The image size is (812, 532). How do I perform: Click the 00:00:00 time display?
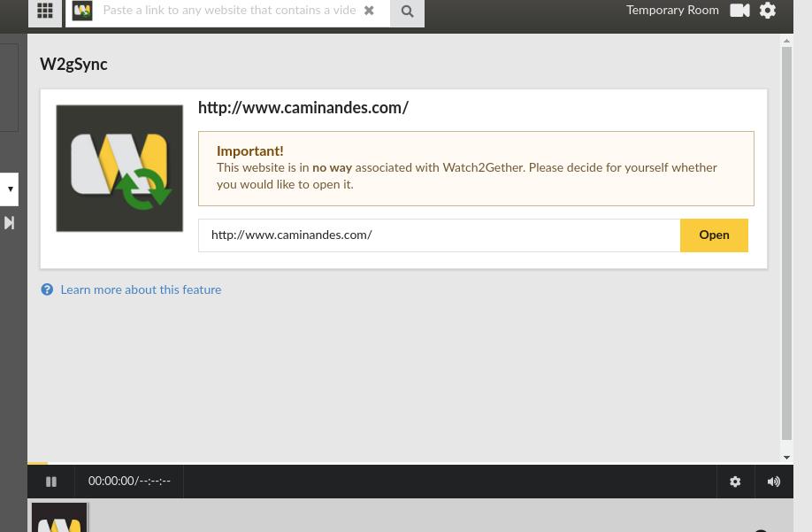(x=129, y=482)
